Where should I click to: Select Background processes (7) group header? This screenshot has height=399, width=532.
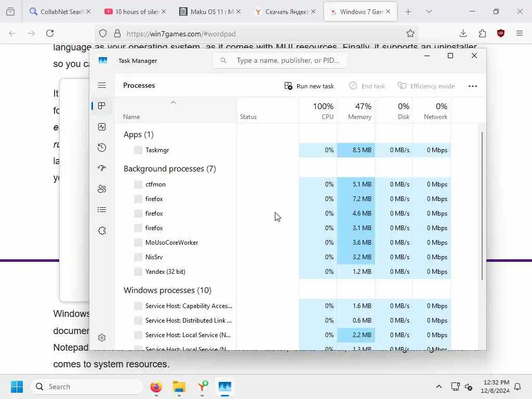(170, 169)
